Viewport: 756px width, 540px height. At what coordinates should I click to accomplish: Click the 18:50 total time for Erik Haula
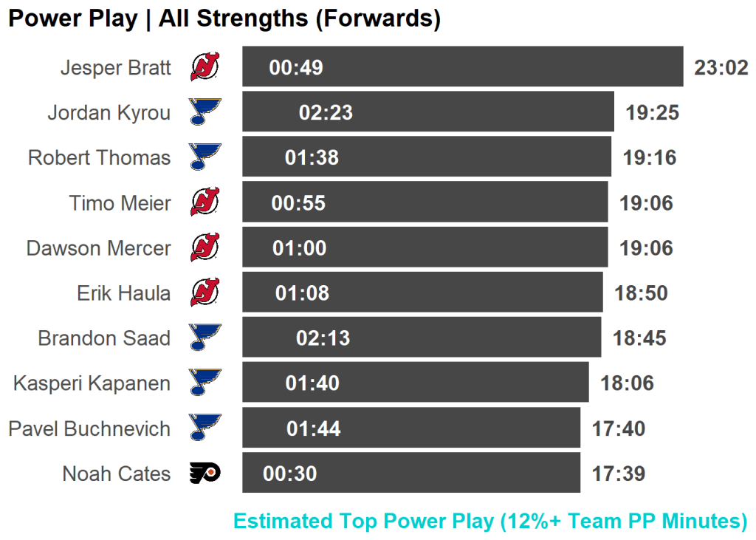[641, 293]
